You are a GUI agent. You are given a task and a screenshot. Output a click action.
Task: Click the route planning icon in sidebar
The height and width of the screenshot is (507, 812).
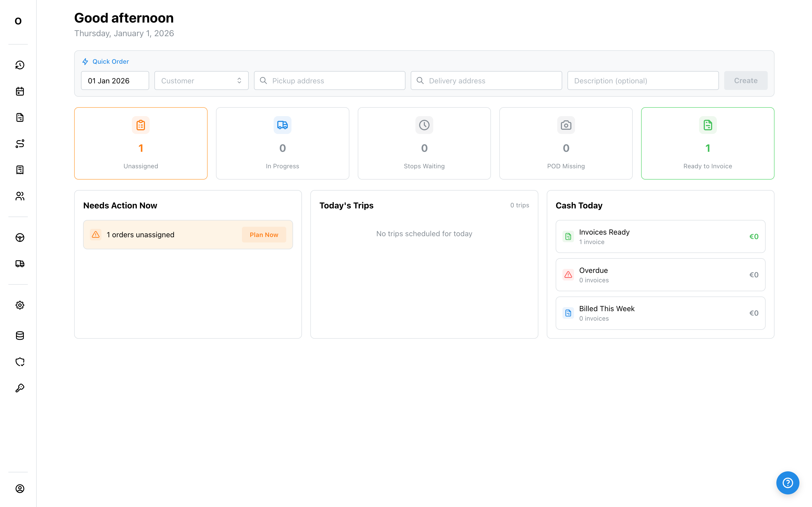coord(20,143)
